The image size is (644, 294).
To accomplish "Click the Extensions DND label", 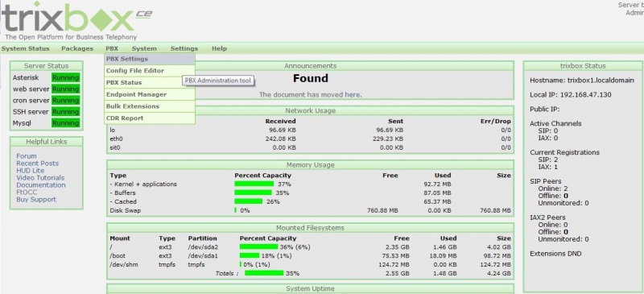I will [x=555, y=254].
